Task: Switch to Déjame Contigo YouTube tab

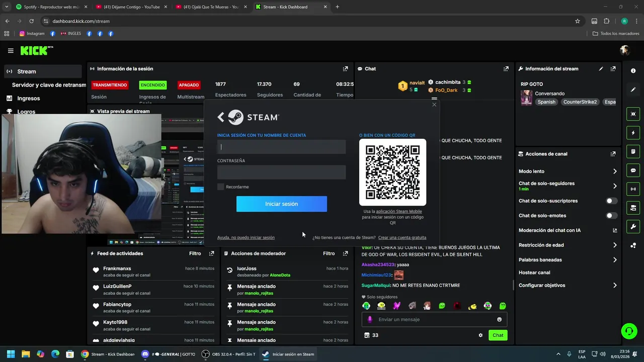Action: (x=131, y=7)
